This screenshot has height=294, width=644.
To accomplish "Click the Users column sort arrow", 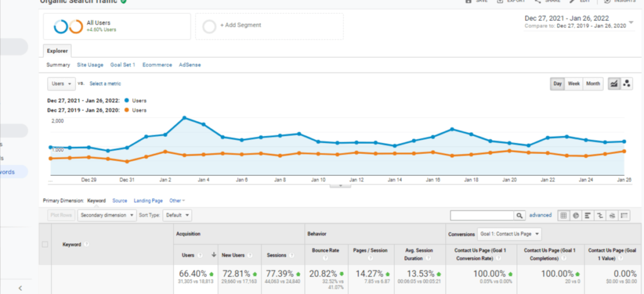I will (x=214, y=255).
